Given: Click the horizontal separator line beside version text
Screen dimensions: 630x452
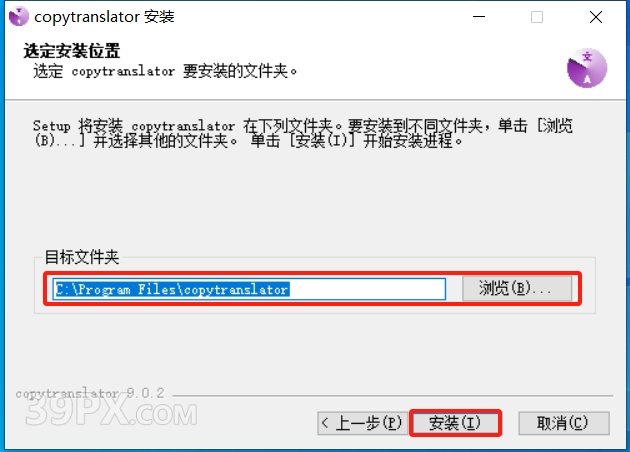Looking at the screenshot, I should pyautogui.click(x=393, y=396).
